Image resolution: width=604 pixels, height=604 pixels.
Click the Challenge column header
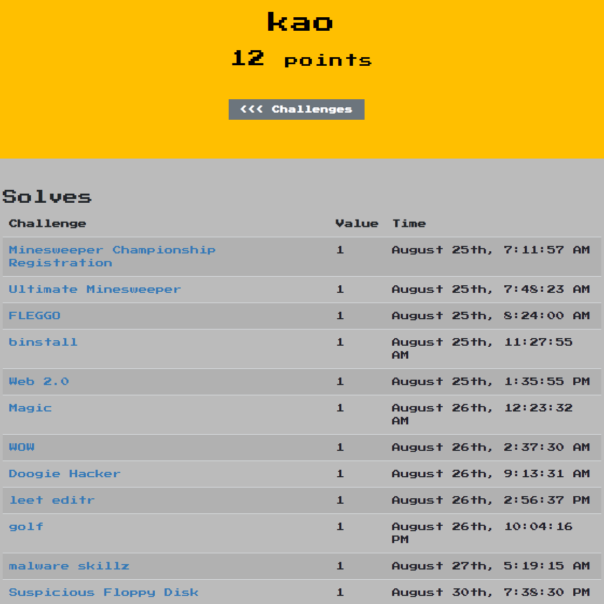tap(47, 223)
